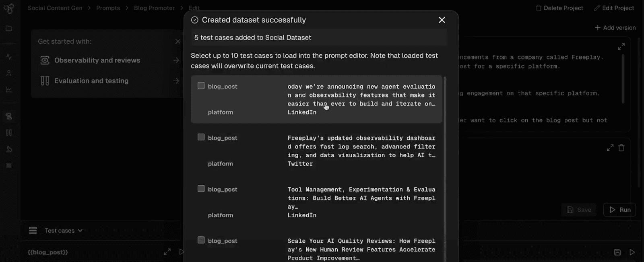Open the Social Content Gen breadcrumb

[x=55, y=8]
